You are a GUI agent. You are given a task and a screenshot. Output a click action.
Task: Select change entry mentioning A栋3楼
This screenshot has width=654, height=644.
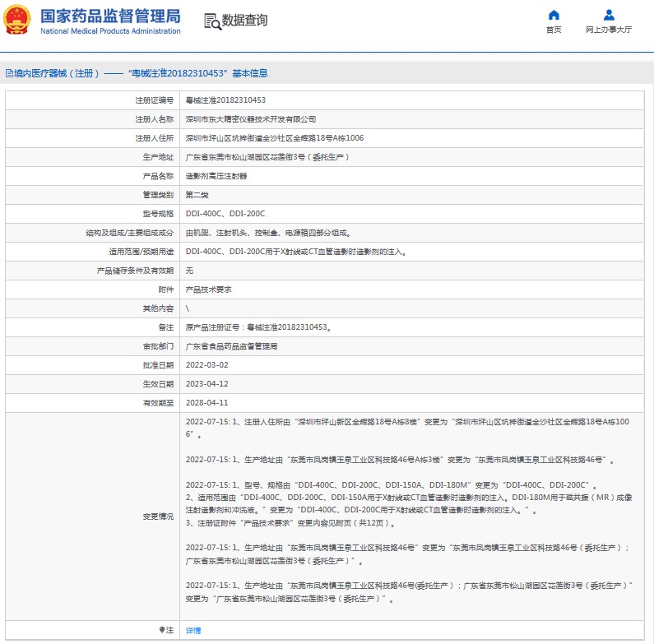(x=400, y=460)
